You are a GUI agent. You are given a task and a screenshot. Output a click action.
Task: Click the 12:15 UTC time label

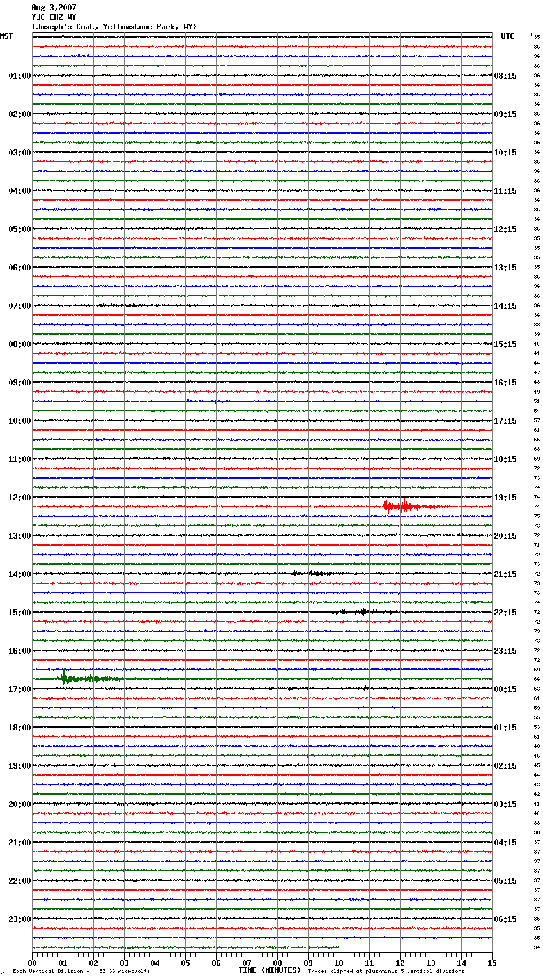click(x=505, y=229)
